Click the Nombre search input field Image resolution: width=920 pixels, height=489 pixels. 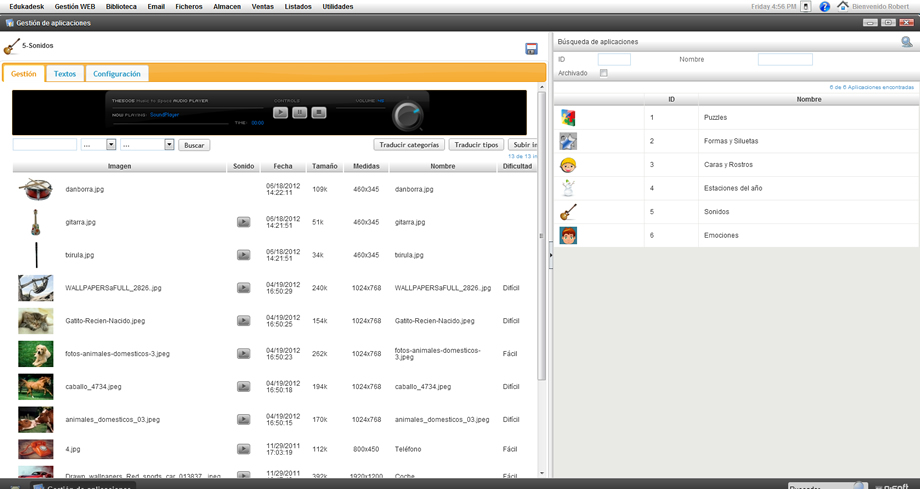click(785, 59)
